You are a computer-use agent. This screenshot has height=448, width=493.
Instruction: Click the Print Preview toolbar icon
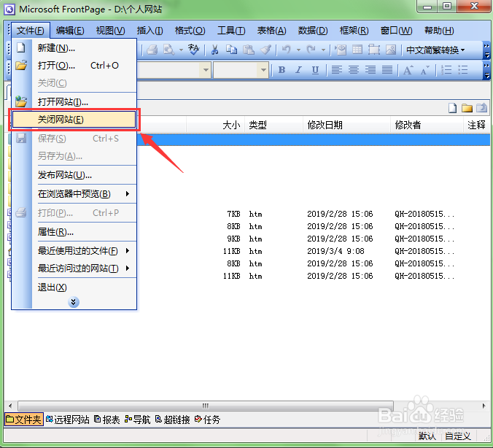pyautogui.click(x=169, y=50)
